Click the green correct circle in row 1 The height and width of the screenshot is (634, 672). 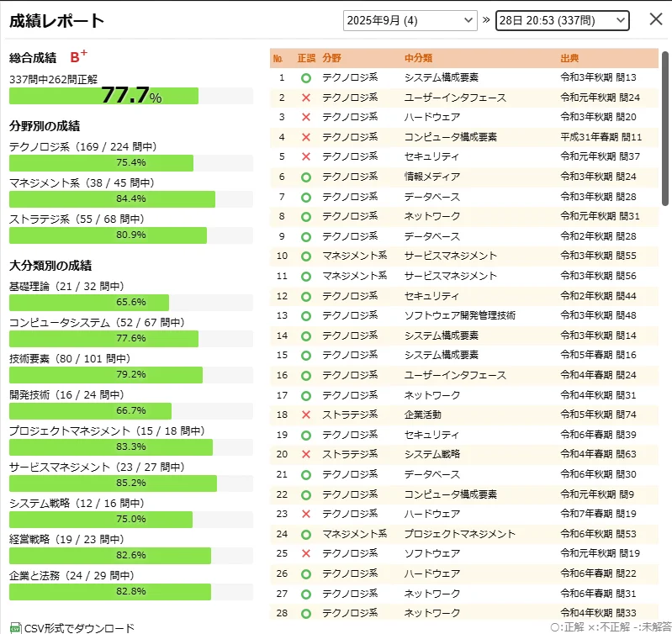(x=306, y=78)
